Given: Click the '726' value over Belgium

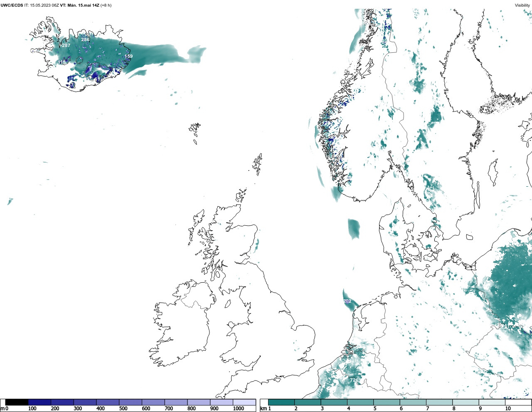Looking at the screenshot, I should [x=354, y=380].
